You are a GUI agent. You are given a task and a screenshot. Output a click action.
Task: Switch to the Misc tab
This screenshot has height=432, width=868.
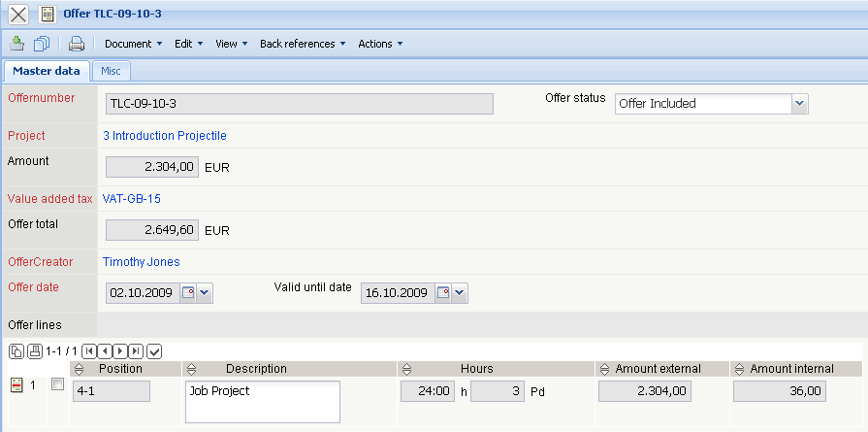(111, 71)
